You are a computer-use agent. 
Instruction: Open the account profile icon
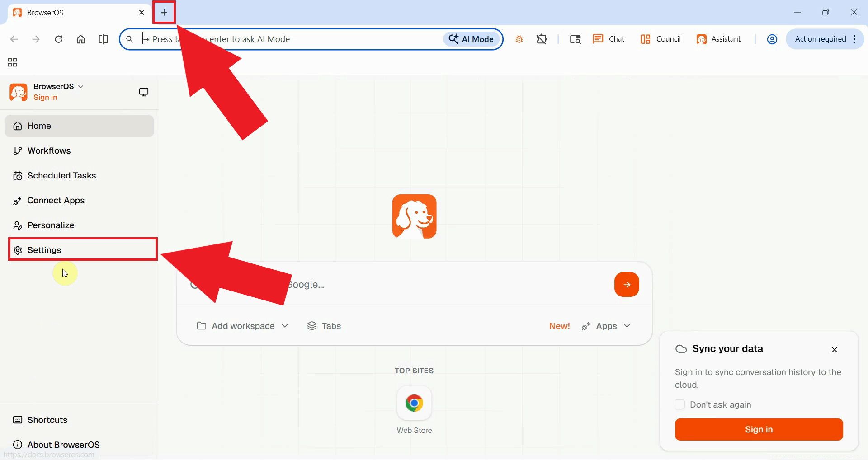[x=772, y=39]
